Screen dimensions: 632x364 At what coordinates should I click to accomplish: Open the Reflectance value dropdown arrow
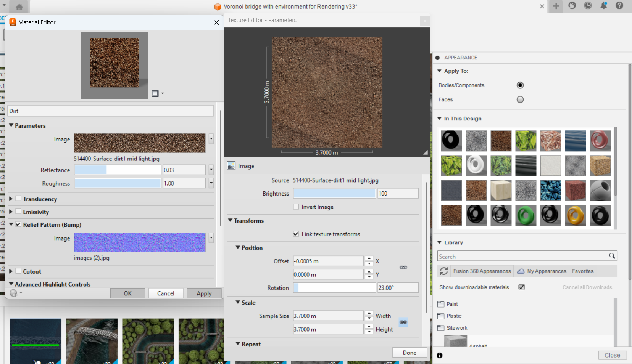point(211,170)
